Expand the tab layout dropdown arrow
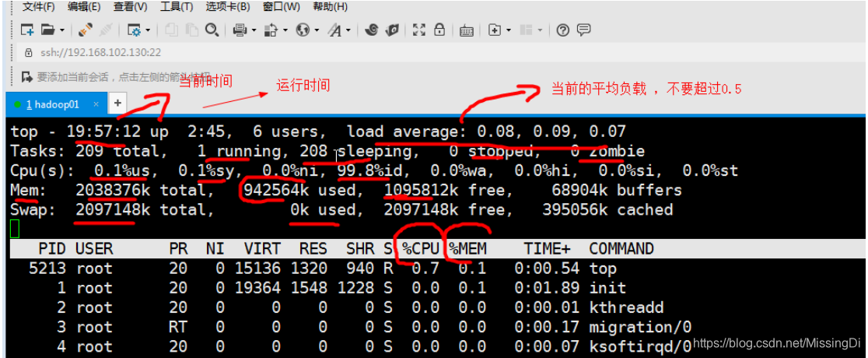The width and height of the screenshot is (868, 358). tap(540, 30)
